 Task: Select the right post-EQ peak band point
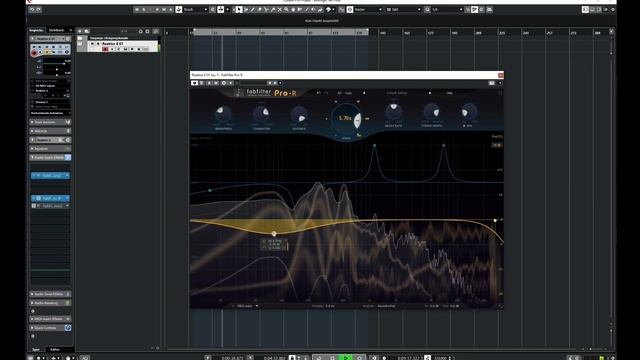pyautogui.click(x=444, y=145)
